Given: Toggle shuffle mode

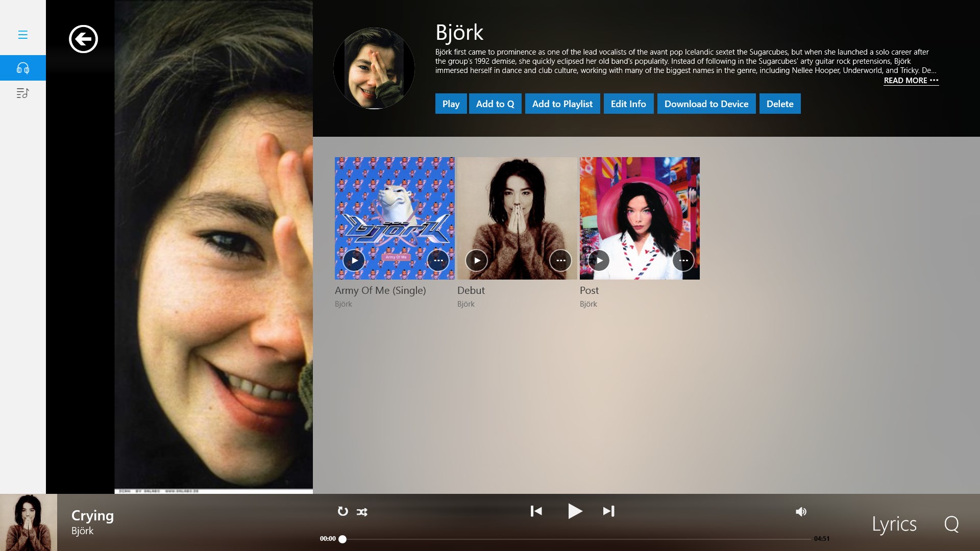Looking at the screenshot, I should 362,512.
